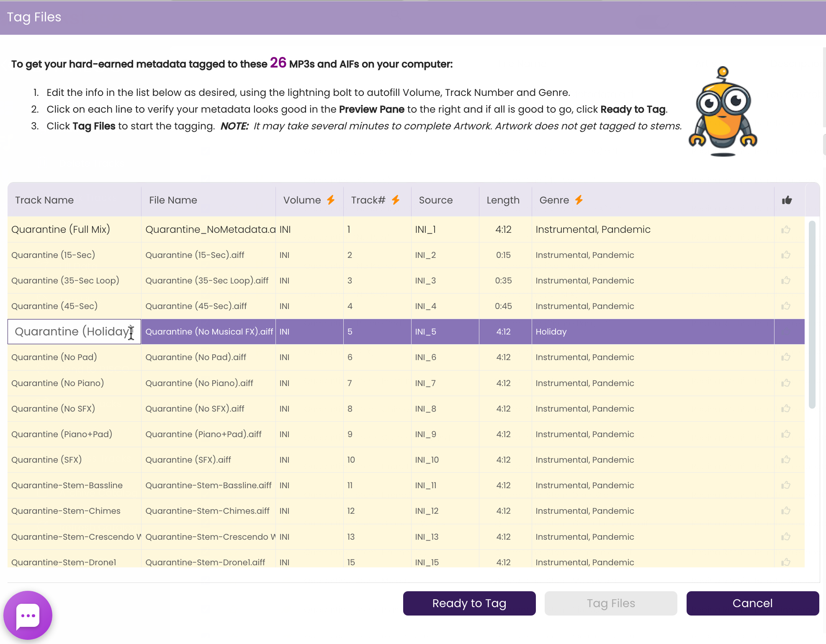The height and width of the screenshot is (644, 826).
Task: Mark Quarantine (SFX) row as approved
Action: tap(786, 460)
